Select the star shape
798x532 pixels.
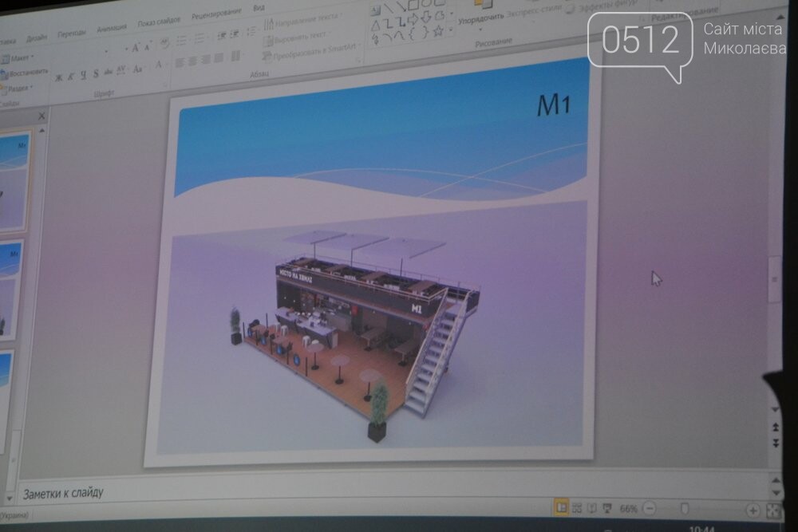438,31
